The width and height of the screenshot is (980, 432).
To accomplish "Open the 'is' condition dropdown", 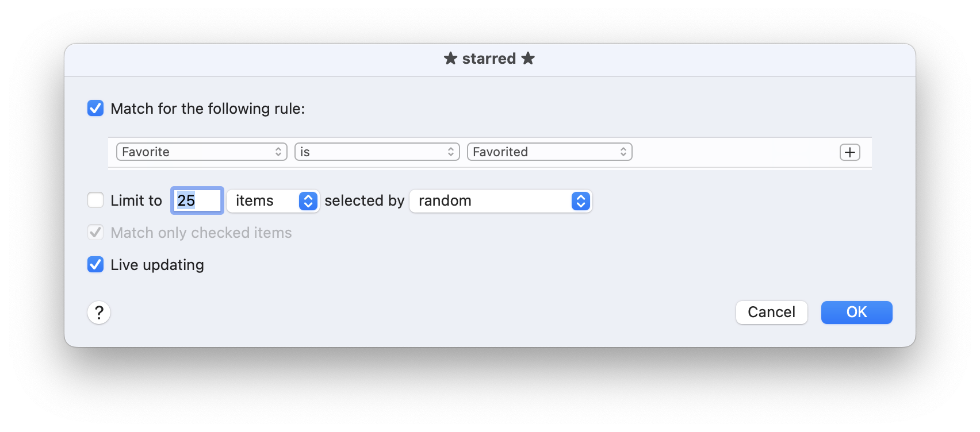I will pos(377,152).
